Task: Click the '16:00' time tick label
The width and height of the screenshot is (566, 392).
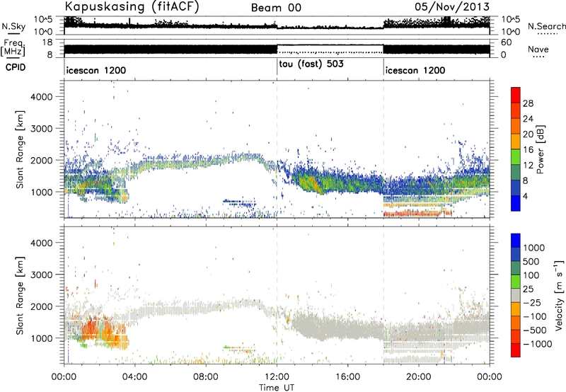Action: click(x=347, y=377)
